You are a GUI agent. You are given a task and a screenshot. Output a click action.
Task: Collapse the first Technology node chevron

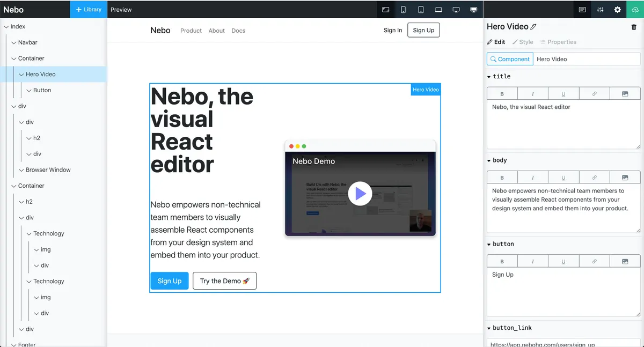[28, 234]
